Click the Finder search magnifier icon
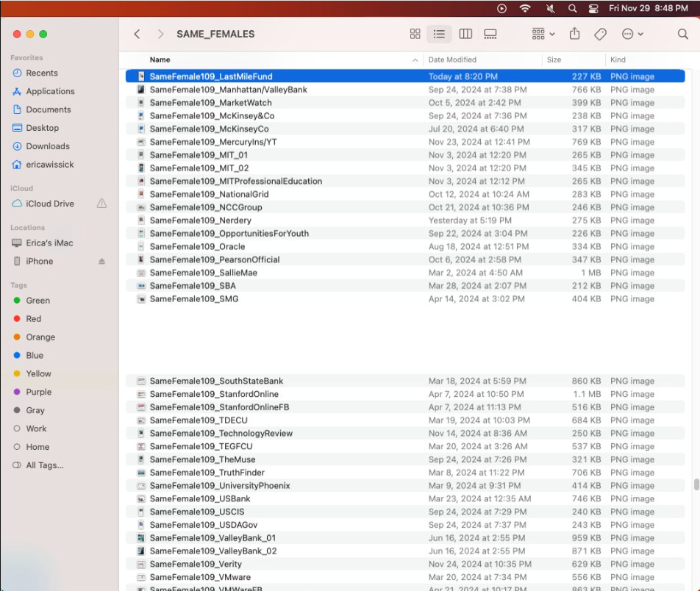The image size is (700, 591). point(682,34)
